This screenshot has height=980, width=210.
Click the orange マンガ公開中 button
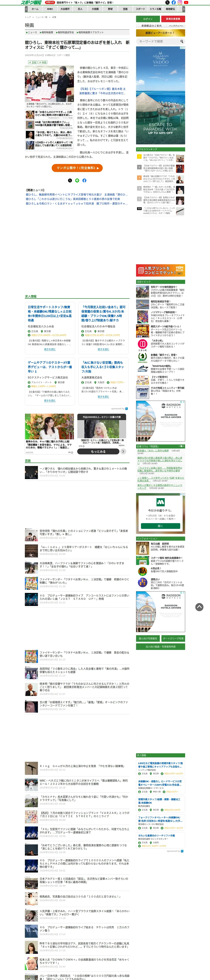[77, 168]
